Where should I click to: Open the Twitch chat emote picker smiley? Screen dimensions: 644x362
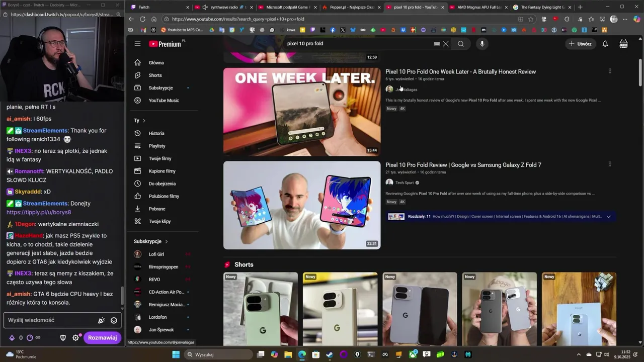click(114, 320)
